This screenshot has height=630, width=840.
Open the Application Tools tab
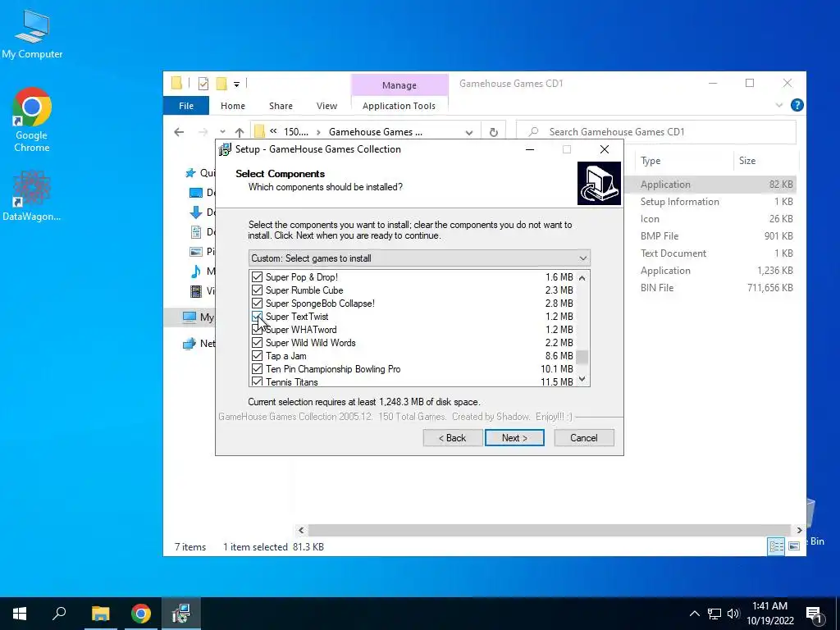tap(399, 106)
